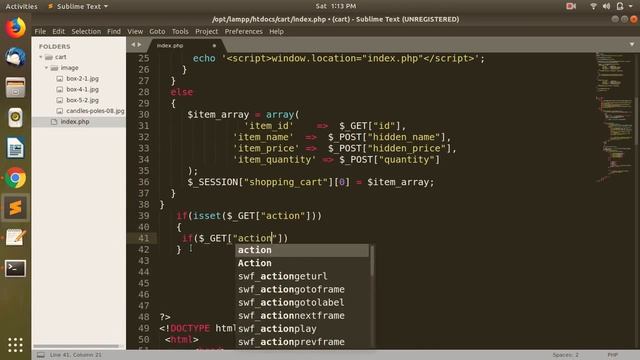
Task: Open the Goto menu
Action: pos(157,31)
